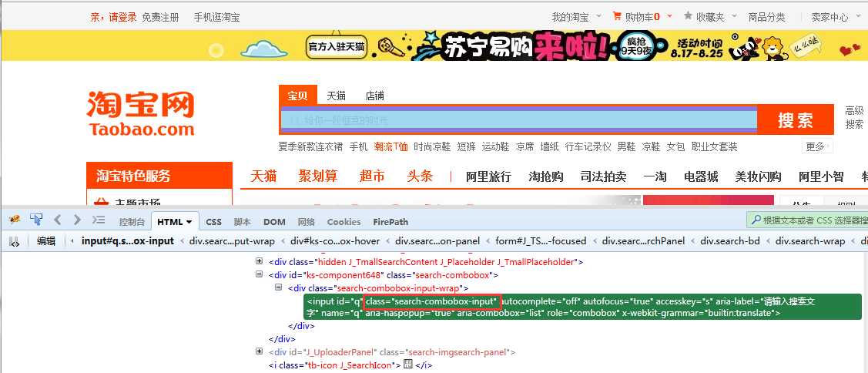Open the 阿里旅行 navigation item
Screen dimensions: 868x373
tap(488, 176)
